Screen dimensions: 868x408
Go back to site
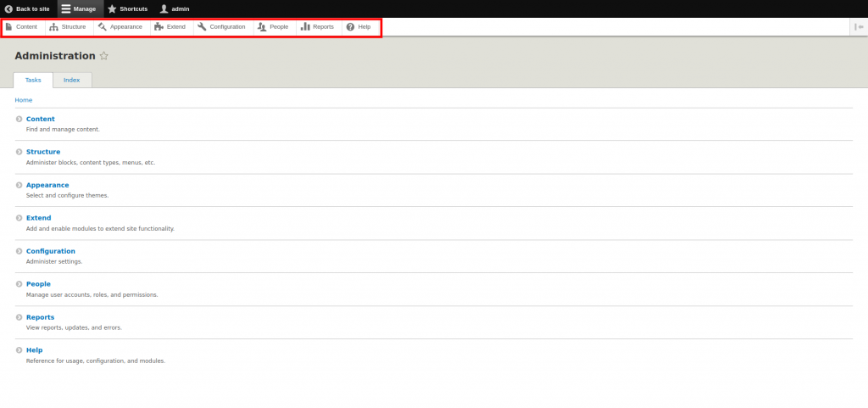point(27,8)
